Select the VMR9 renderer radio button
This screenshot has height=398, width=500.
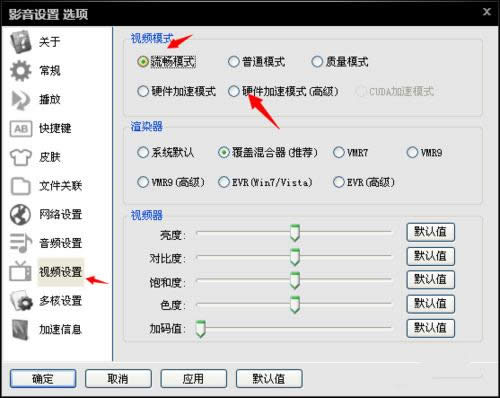coord(412,153)
